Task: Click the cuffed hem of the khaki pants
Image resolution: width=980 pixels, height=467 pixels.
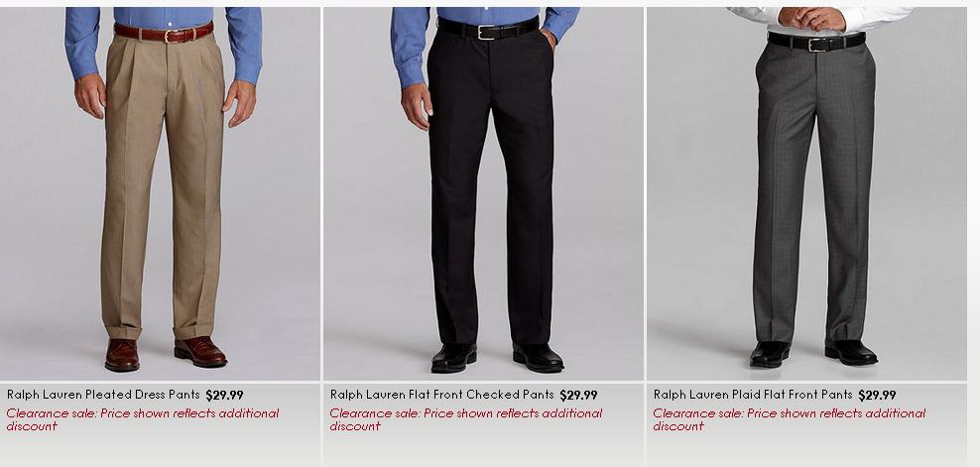Action: click(x=160, y=331)
